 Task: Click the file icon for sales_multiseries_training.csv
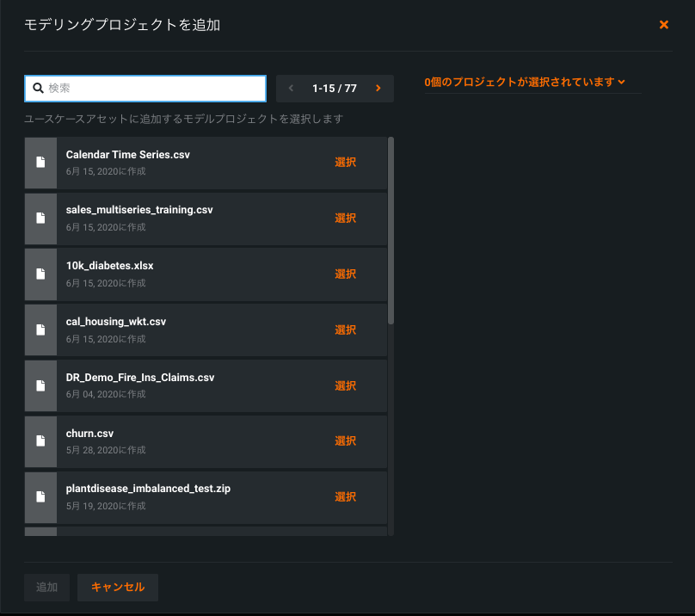pos(40,218)
